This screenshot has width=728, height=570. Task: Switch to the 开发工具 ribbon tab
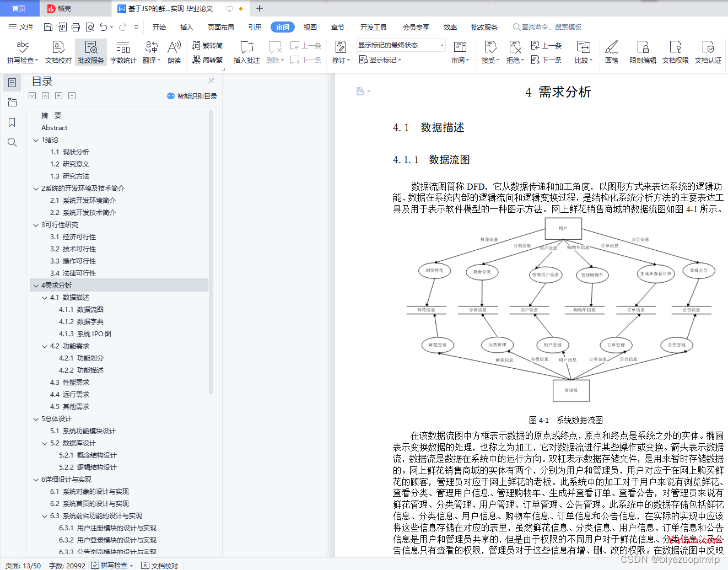pyautogui.click(x=374, y=27)
